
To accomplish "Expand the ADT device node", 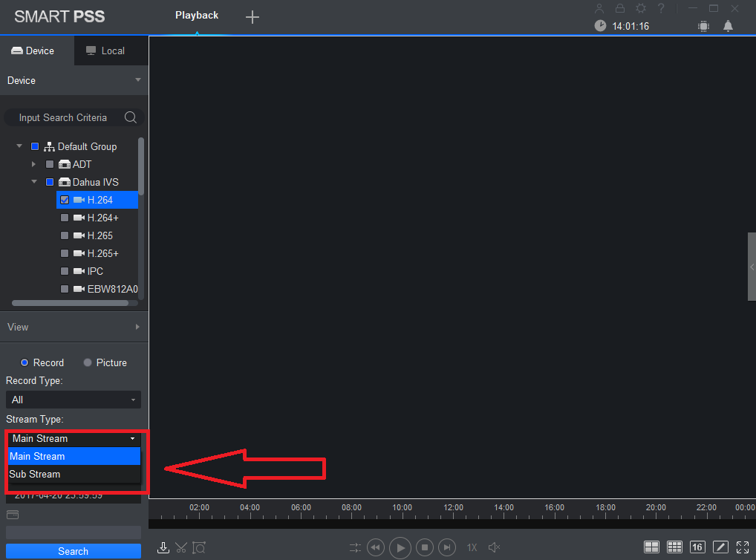I will coord(33,164).
